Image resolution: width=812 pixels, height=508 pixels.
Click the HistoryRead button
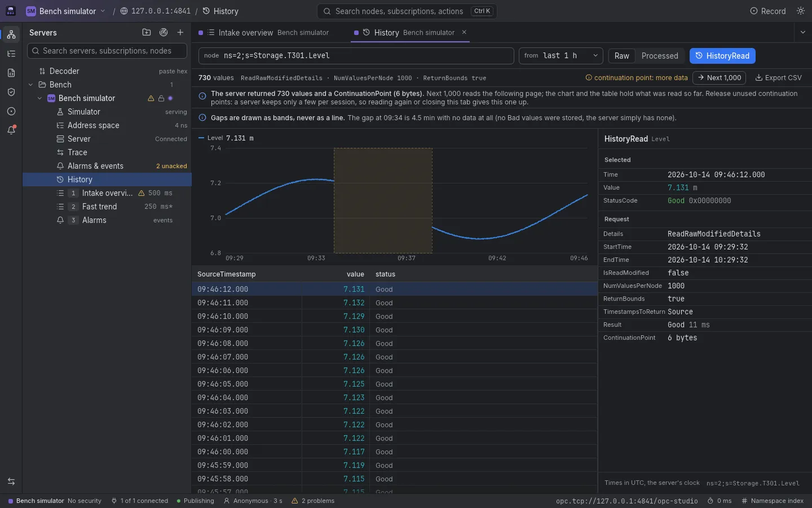(x=722, y=56)
